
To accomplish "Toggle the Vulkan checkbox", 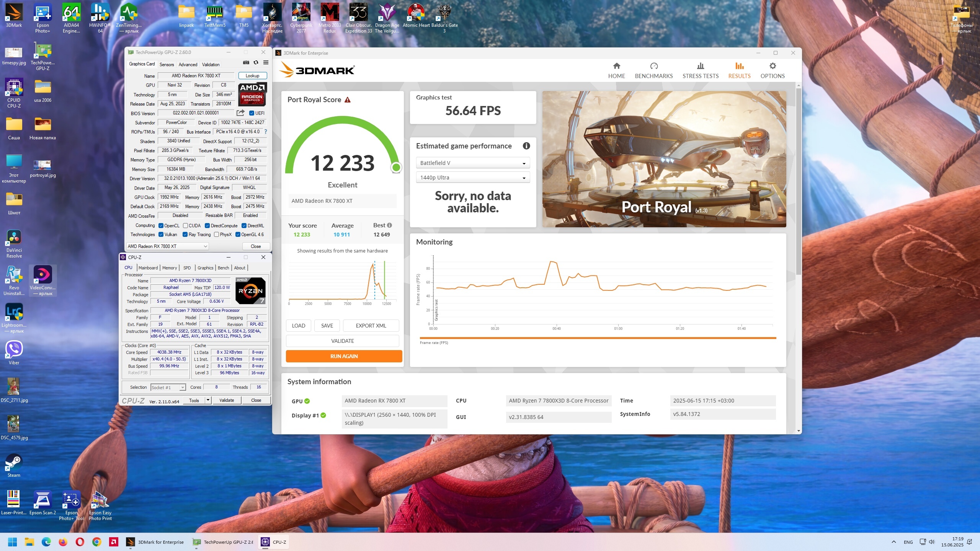I will coord(161,235).
